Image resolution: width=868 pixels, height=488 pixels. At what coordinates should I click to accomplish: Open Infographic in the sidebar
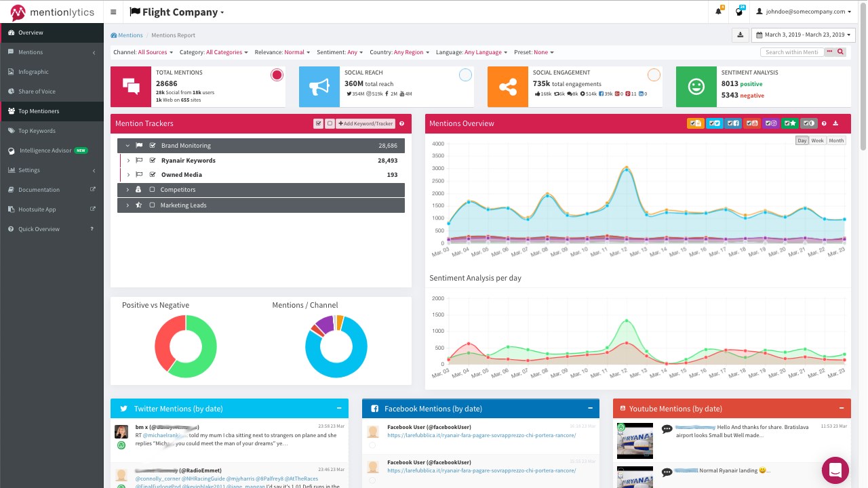52,72
